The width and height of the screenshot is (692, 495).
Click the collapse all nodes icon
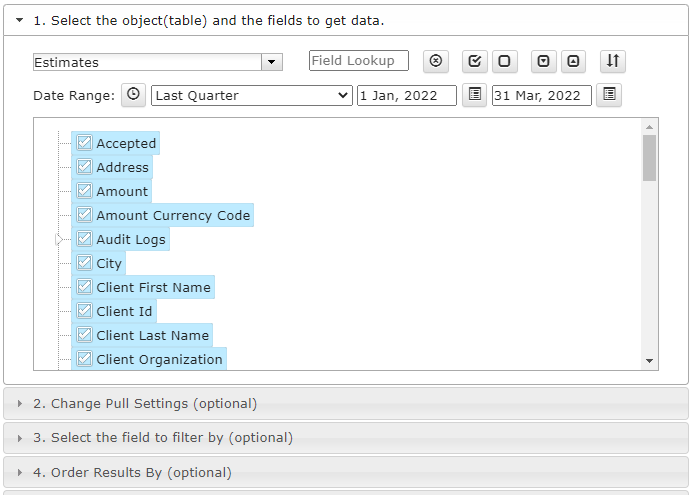(573, 61)
